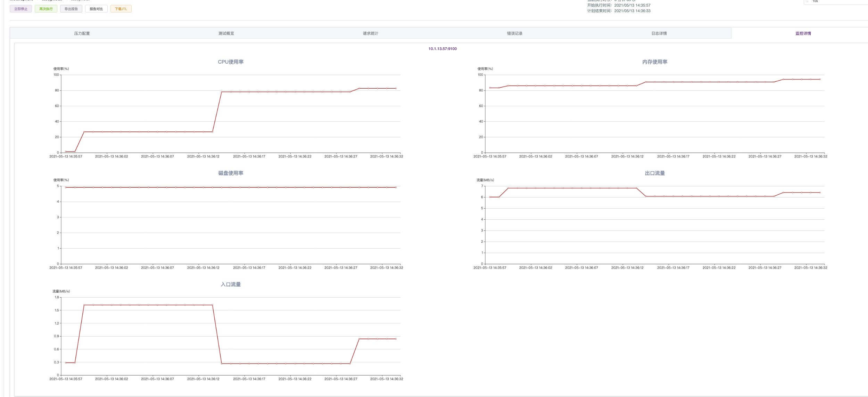Click the 内存使用率 memory chart title

(655, 62)
